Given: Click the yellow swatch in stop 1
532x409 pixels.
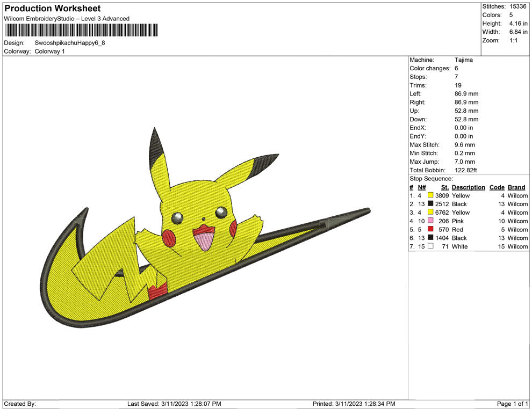Looking at the screenshot, I should pos(430,195).
